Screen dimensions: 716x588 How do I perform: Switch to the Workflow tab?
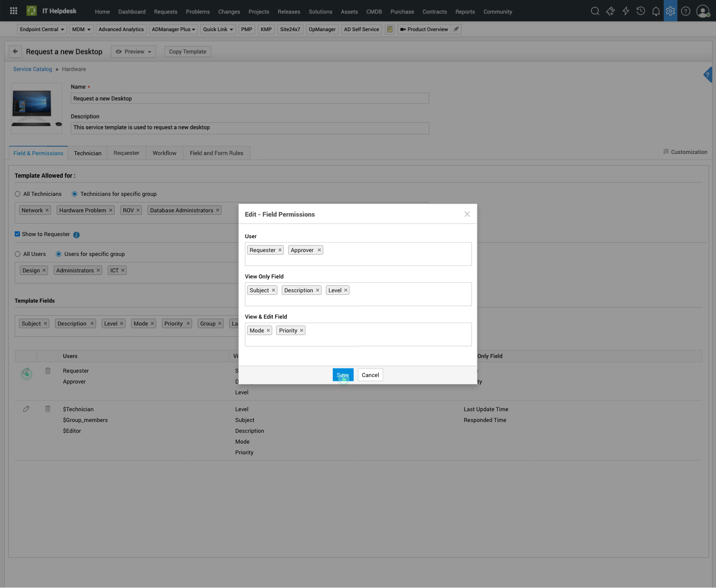coord(164,153)
